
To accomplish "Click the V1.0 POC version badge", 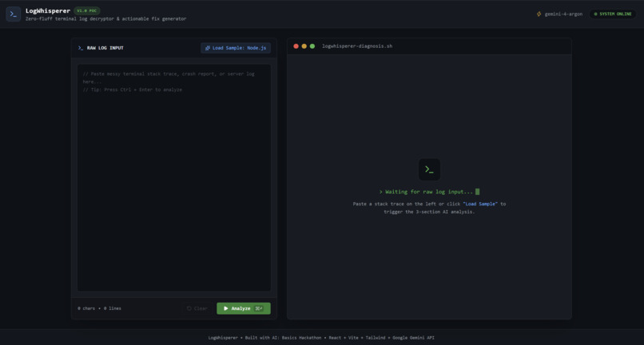I will tap(86, 10).
